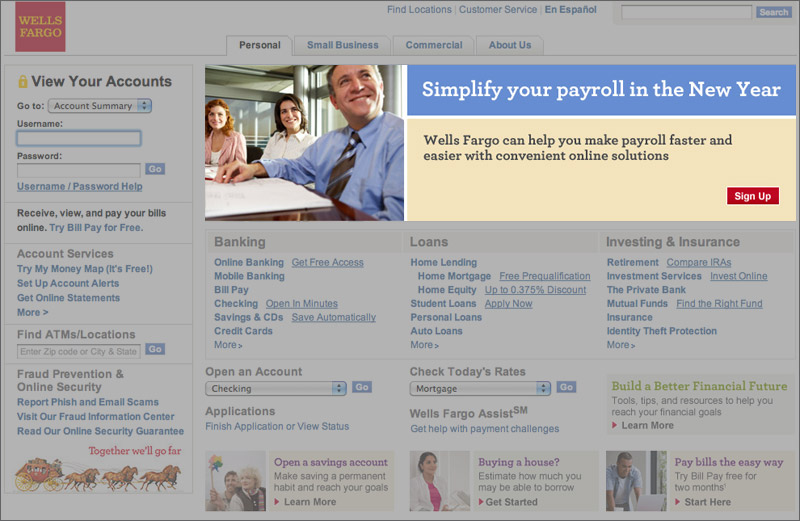The height and width of the screenshot is (521, 800).
Task: Click the red Sign Up button
Action: point(753,196)
